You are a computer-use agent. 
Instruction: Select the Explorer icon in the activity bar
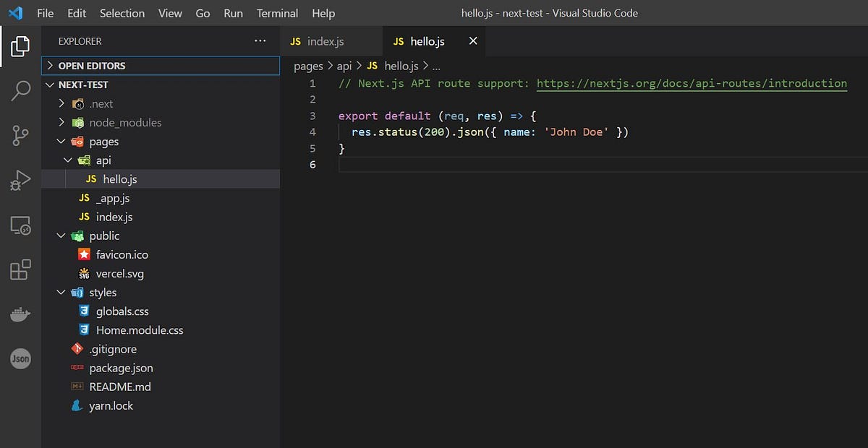[20, 46]
